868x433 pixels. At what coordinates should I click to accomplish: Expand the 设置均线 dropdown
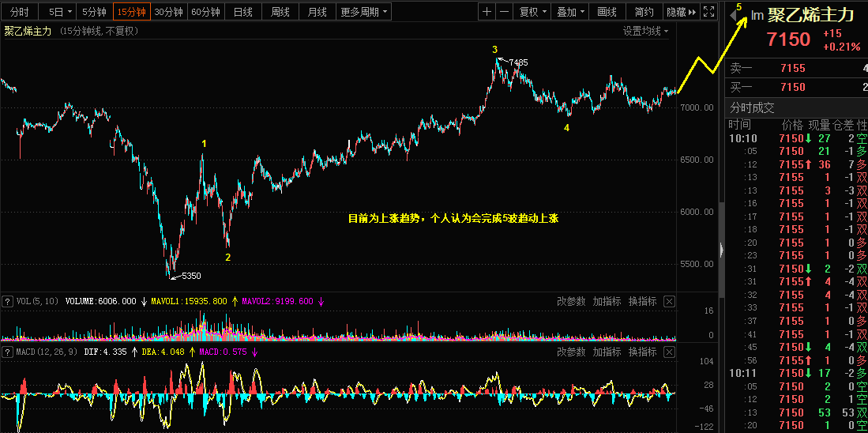(646, 31)
